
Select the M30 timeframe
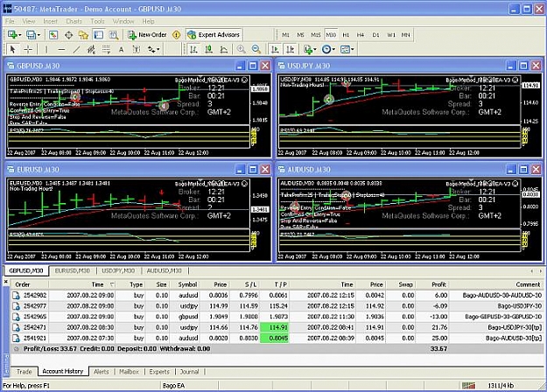(331, 35)
